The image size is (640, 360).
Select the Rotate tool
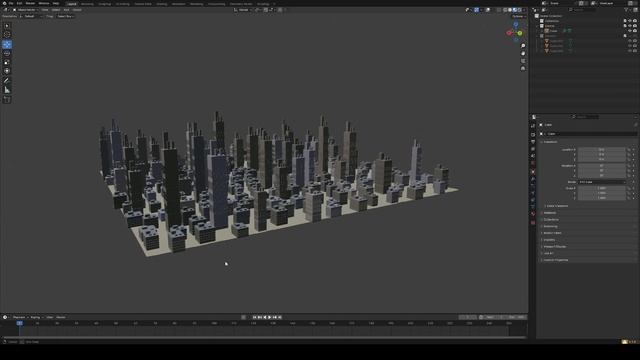tap(7, 53)
